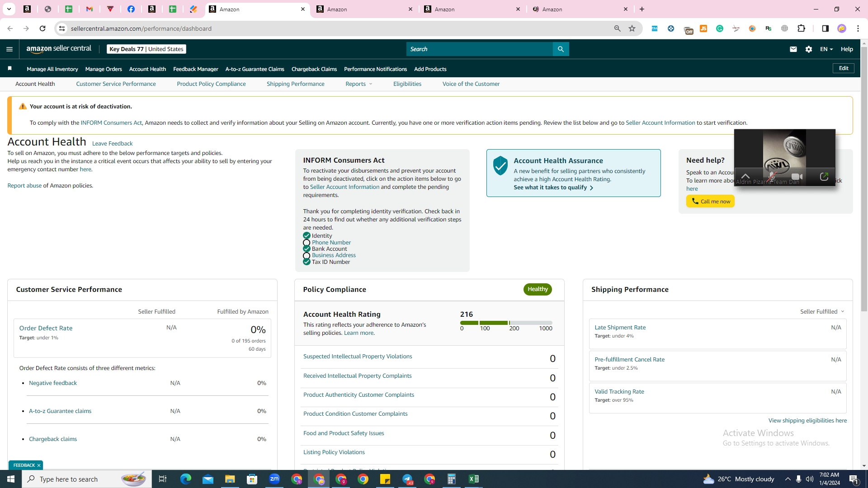Click the Account Health Rating progress bar

pyautogui.click(x=506, y=323)
